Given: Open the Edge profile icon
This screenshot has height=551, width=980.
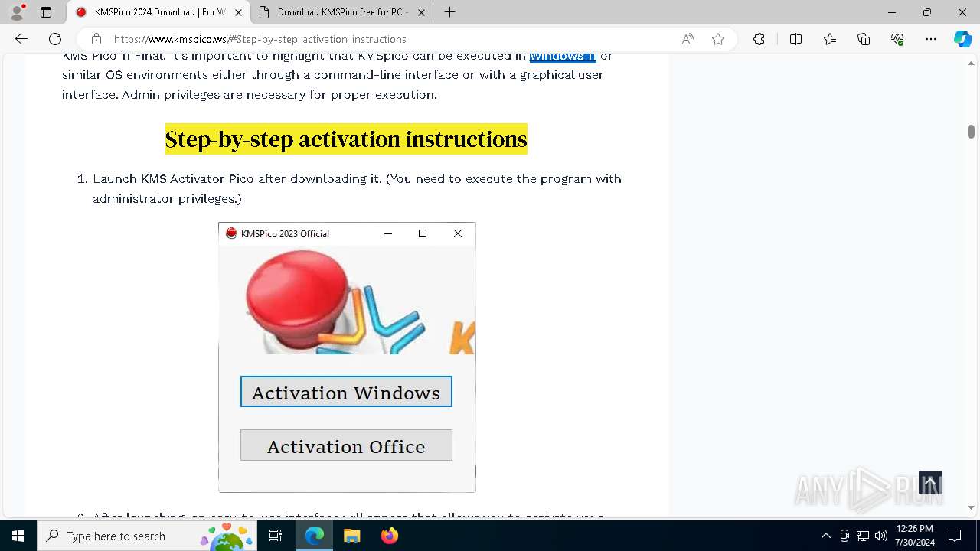Looking at the screenshot, I should tap(17, 12).
